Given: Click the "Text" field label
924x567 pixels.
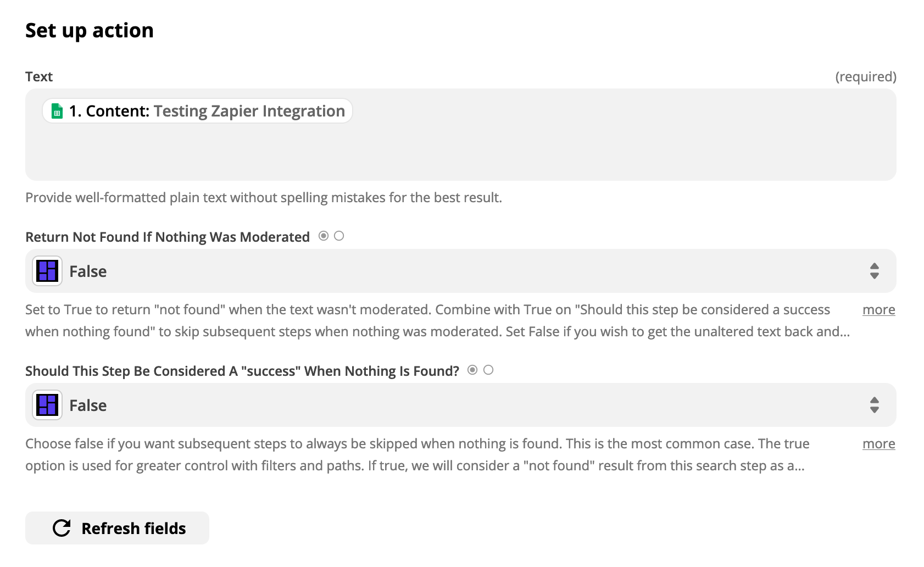Looking at the screenshot, I should 39,76.
